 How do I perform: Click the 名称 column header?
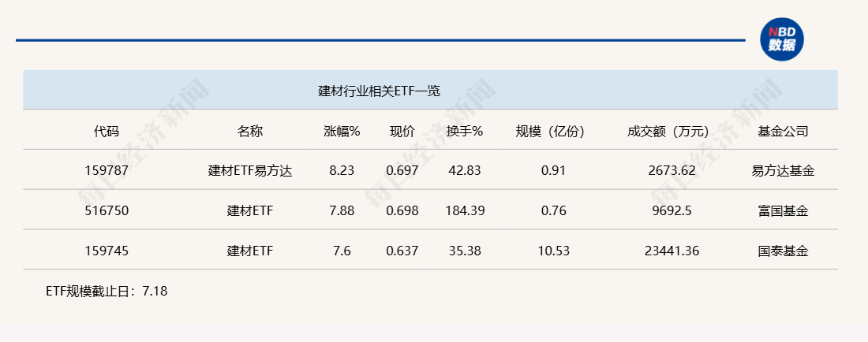pos(250,132)
